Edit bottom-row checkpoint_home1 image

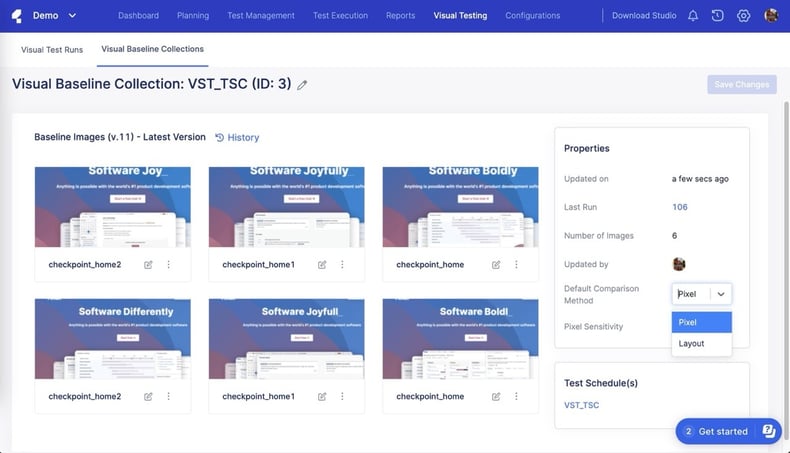tap(322, 397)
